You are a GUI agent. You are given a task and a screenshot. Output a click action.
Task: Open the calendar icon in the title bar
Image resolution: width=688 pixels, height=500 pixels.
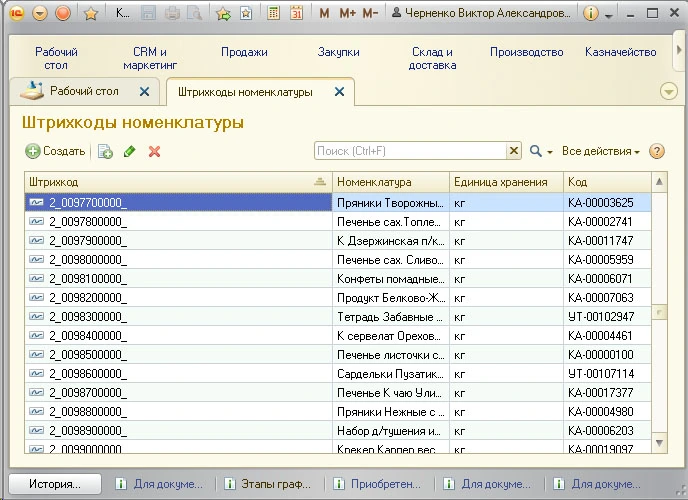point(296,14)
